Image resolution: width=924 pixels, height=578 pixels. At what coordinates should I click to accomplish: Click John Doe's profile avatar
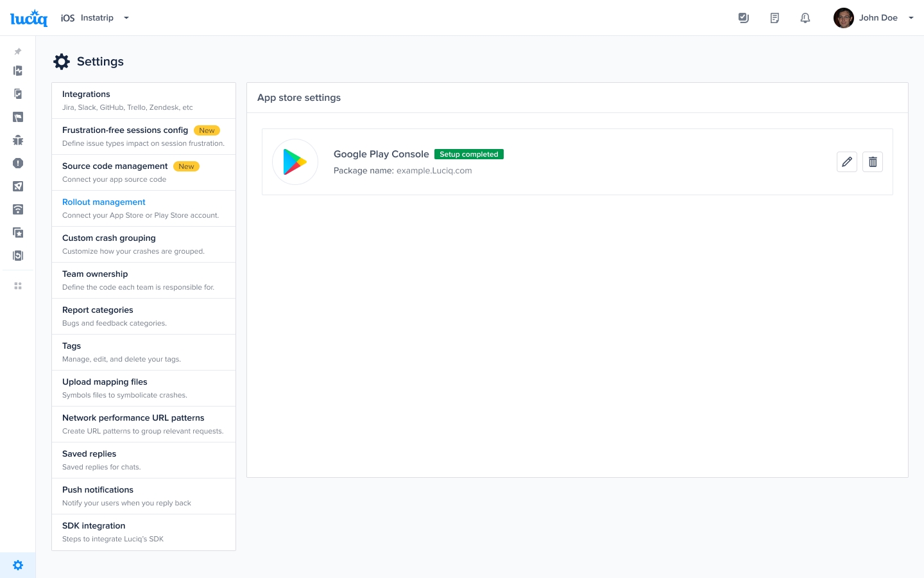(843, 18)
